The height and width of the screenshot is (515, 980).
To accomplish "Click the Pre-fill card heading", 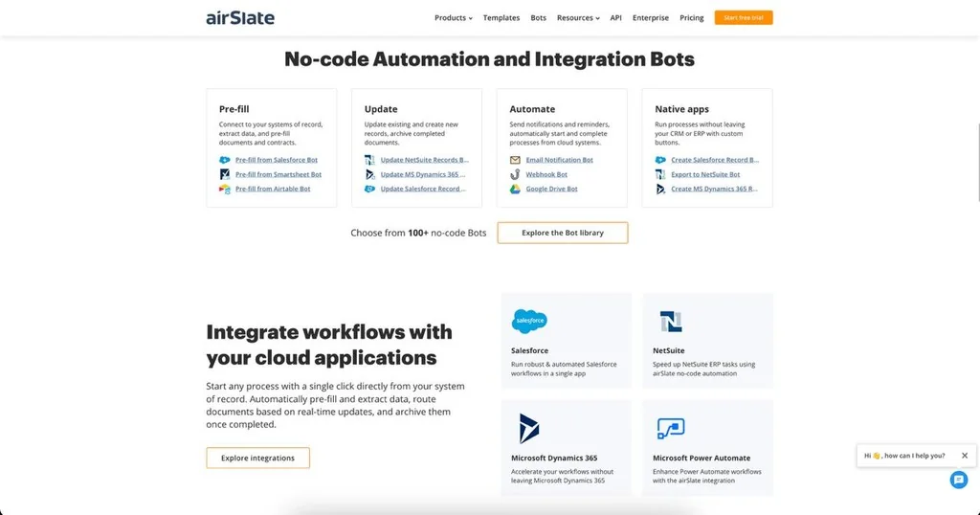I will [234, 109].
